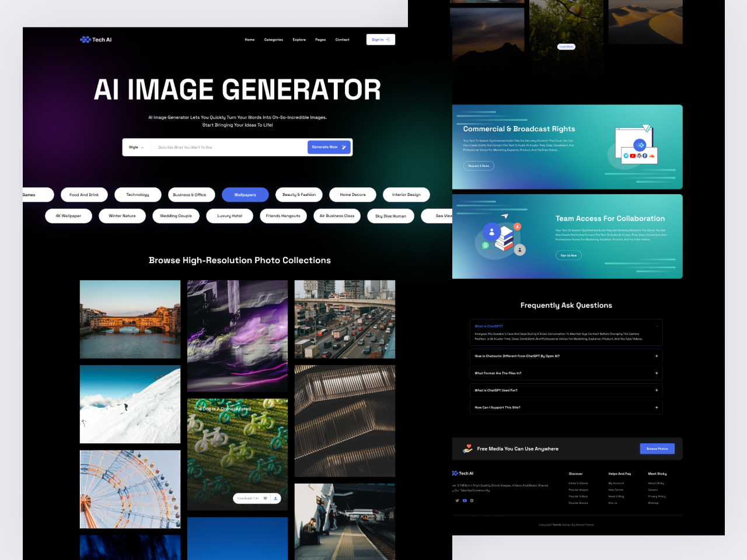This screenshot has height=560, width=747.
Task: Select the Air Business Class tag
Action: pos(337,216)
